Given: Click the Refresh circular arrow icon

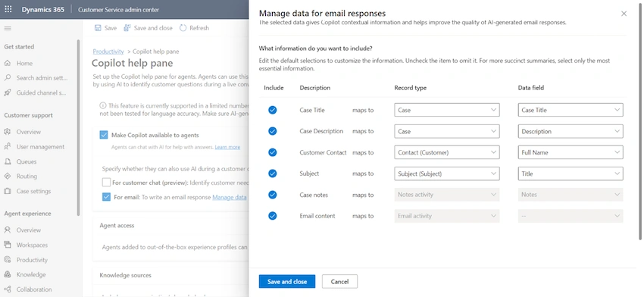Looking at the screenshot, I should coord(183,28).
